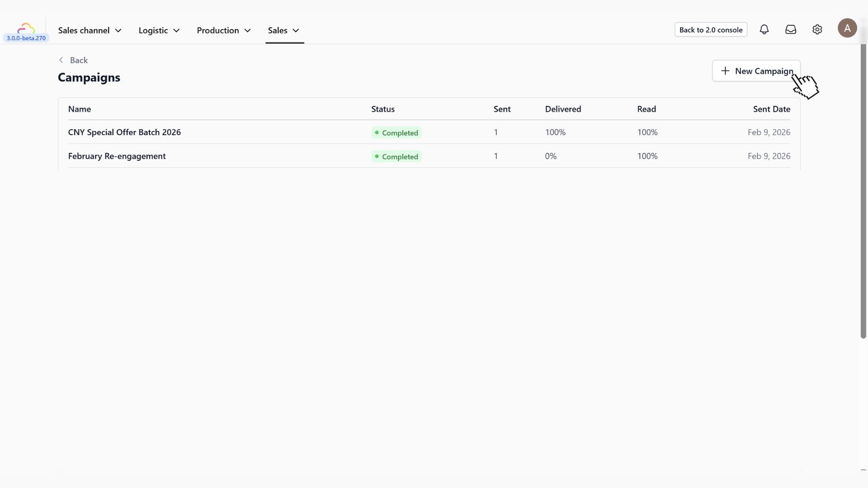Open the inbox tray icon
868x488 pixels.
pos(791,30)
